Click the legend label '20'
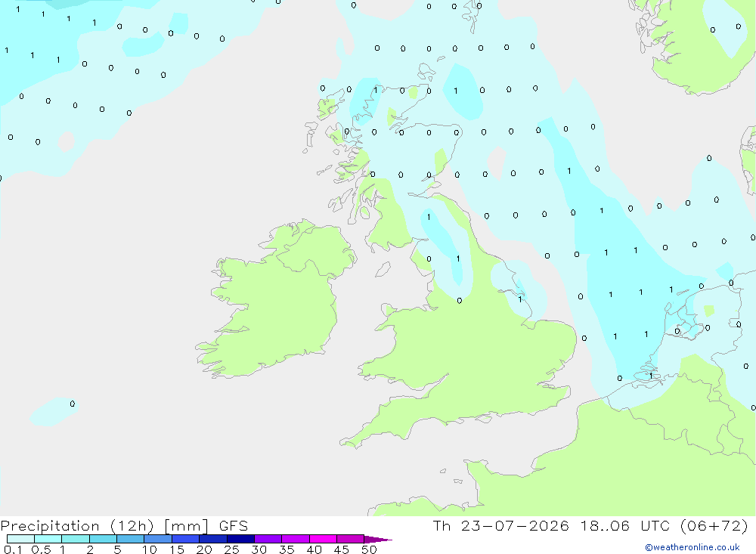756x554 pixels. (x=204, y=549)
